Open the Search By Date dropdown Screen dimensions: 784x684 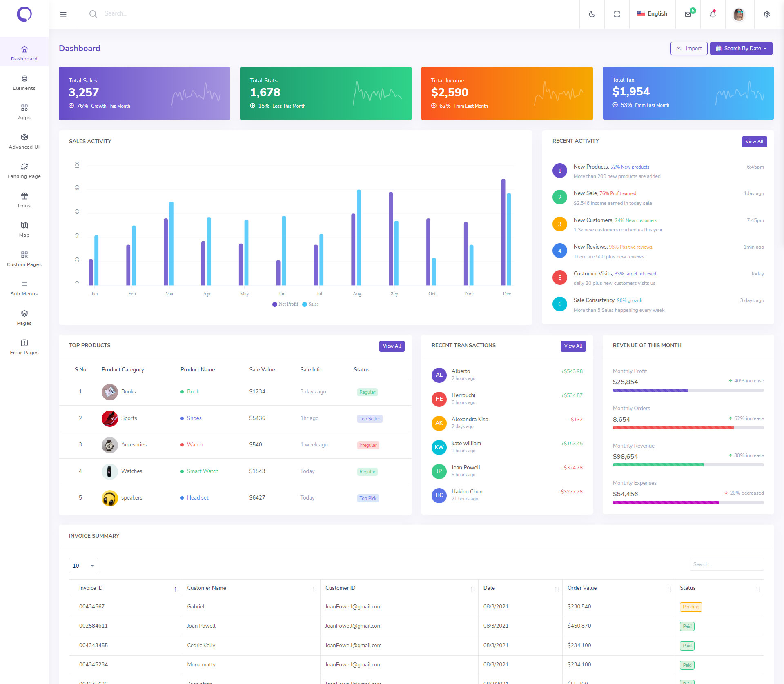coord(741,49)
